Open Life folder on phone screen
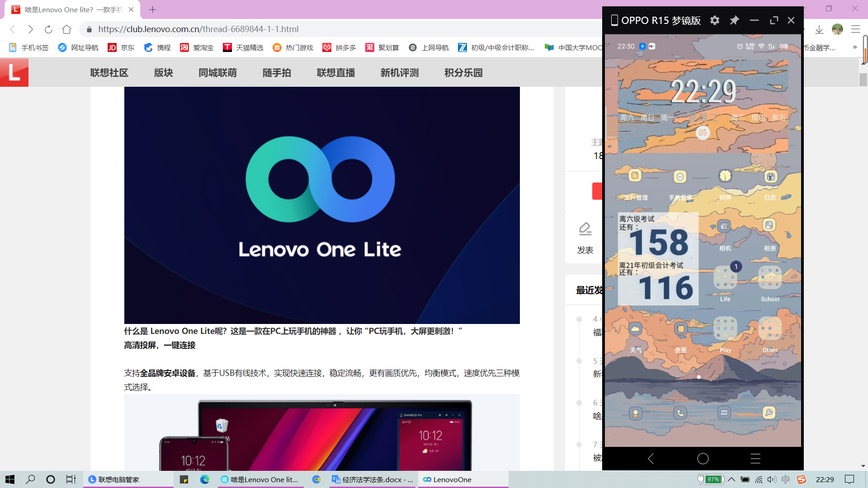 tap(725, 277)
